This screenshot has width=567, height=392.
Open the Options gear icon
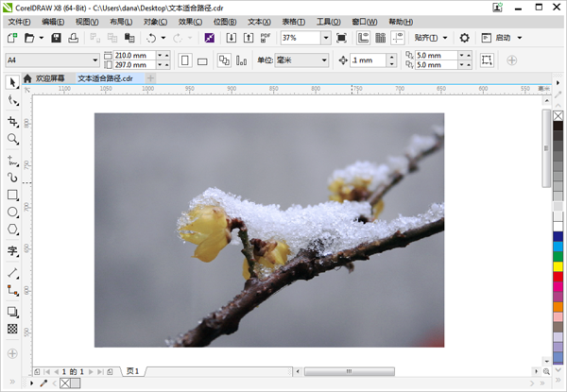click(x=464, y=38)
